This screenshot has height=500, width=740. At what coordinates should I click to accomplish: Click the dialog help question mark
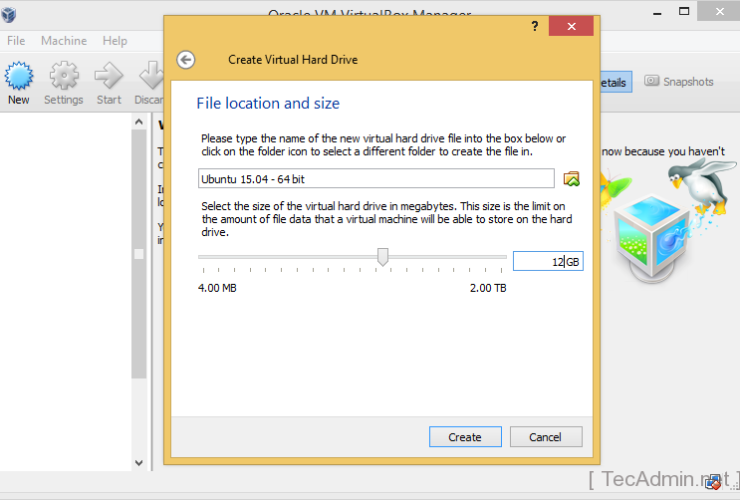point(536,27)
